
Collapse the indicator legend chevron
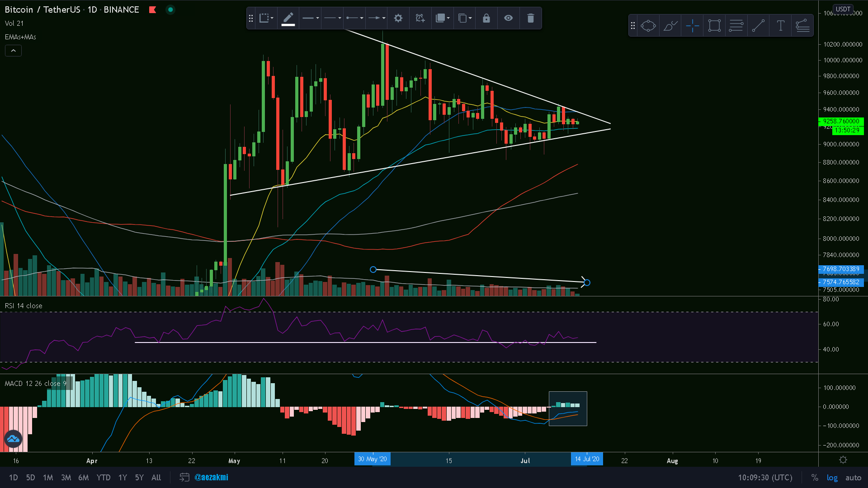(x=13, y=51)
